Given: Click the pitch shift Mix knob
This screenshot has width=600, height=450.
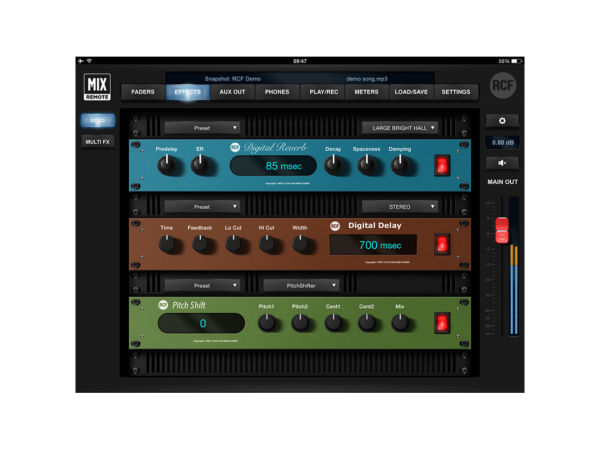Looking at the screenshot, I should [x=400, y=323].
